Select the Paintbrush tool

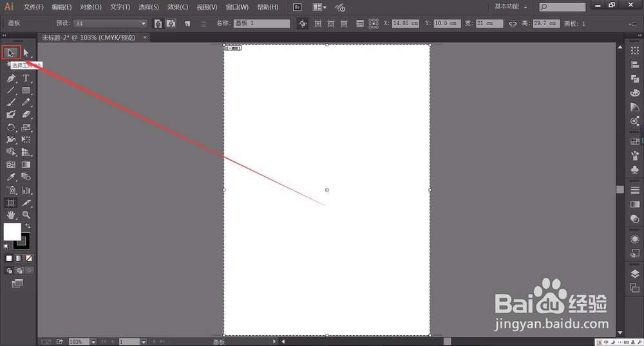tap(11, 102)
